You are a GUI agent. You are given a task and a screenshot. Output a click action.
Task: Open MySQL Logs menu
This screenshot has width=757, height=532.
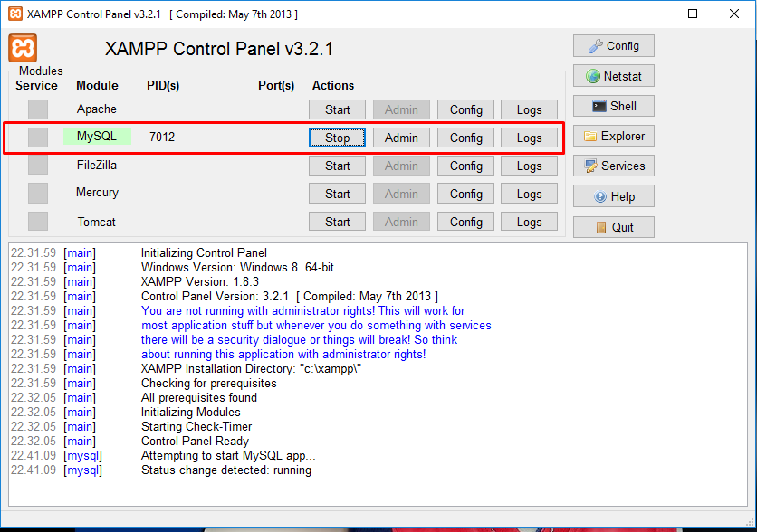[x=529, y=138]
